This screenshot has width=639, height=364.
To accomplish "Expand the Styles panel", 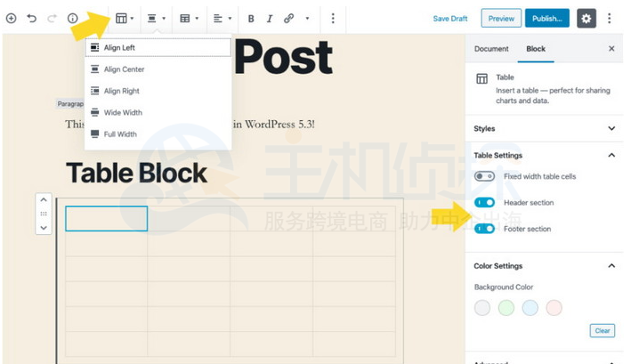I will (544, 128).
